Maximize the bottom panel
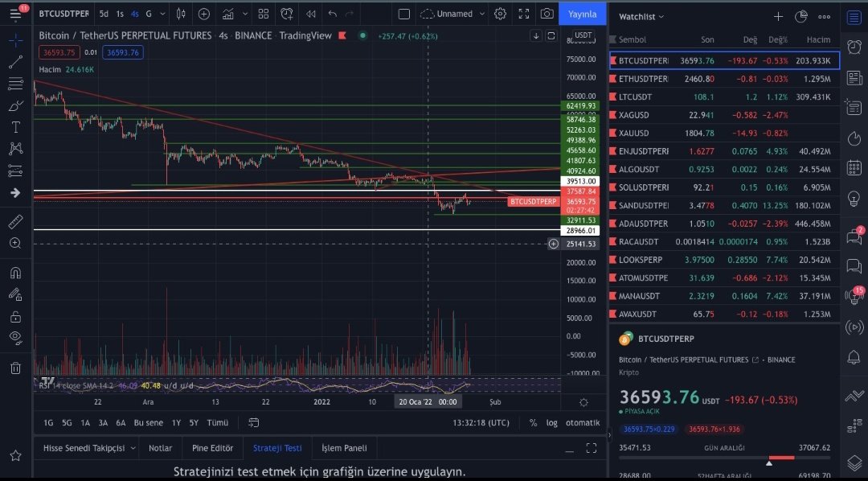Screen dimensions: 868x481 coord(592,448)
